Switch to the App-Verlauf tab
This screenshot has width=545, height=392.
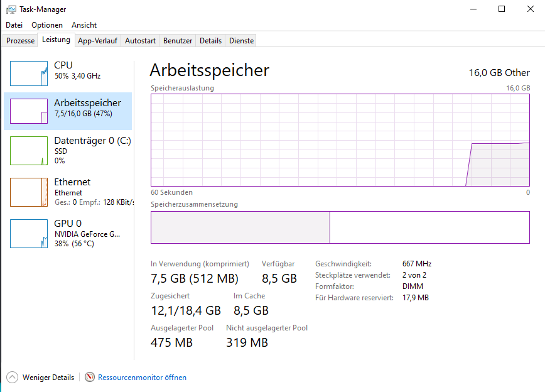98,41
